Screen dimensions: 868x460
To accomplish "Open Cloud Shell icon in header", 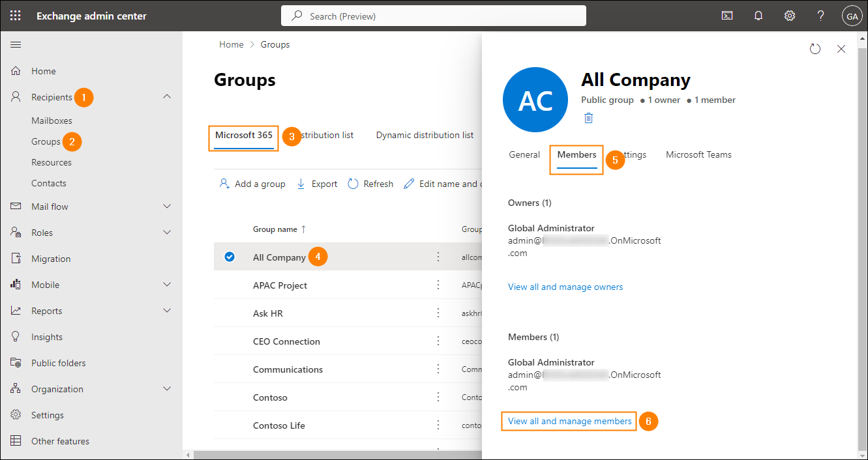I will click(x=727, y=16).
